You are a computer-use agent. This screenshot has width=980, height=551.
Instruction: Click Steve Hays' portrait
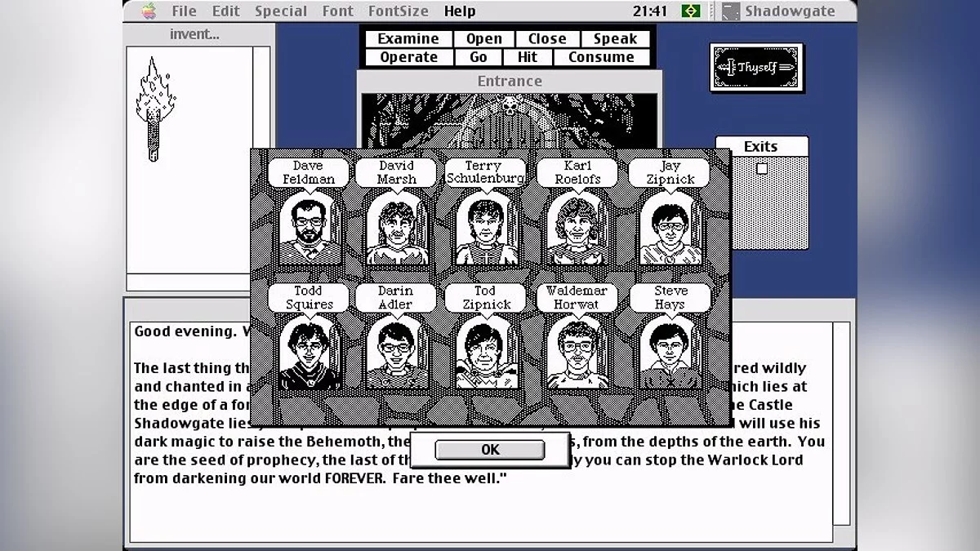670,353
